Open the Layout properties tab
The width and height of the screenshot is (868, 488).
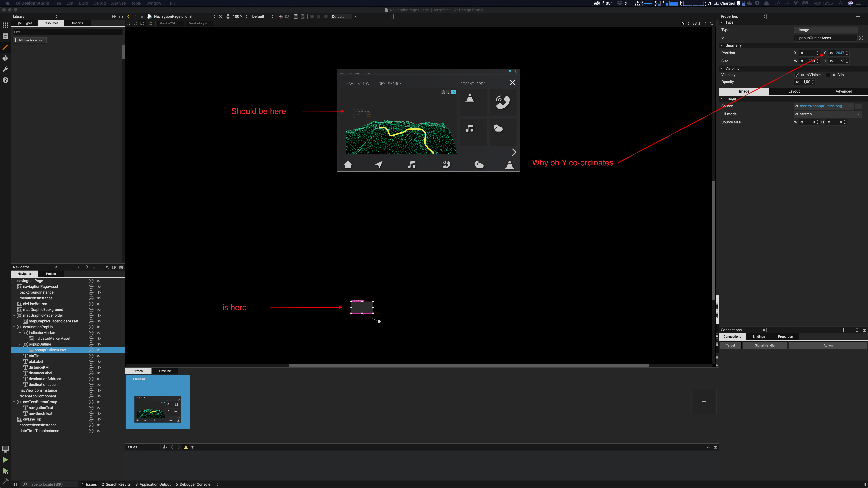pyautogui.click(x=794, y=91)
